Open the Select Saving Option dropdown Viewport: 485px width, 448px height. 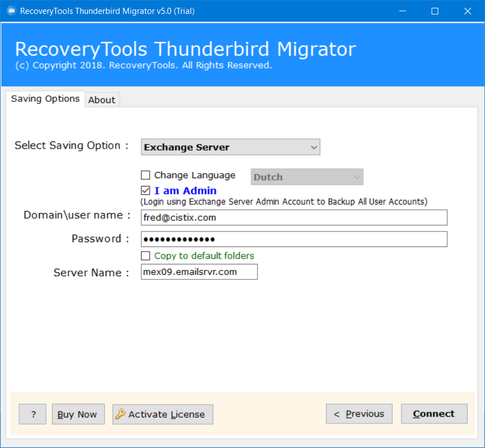click(x=230, y=147)
